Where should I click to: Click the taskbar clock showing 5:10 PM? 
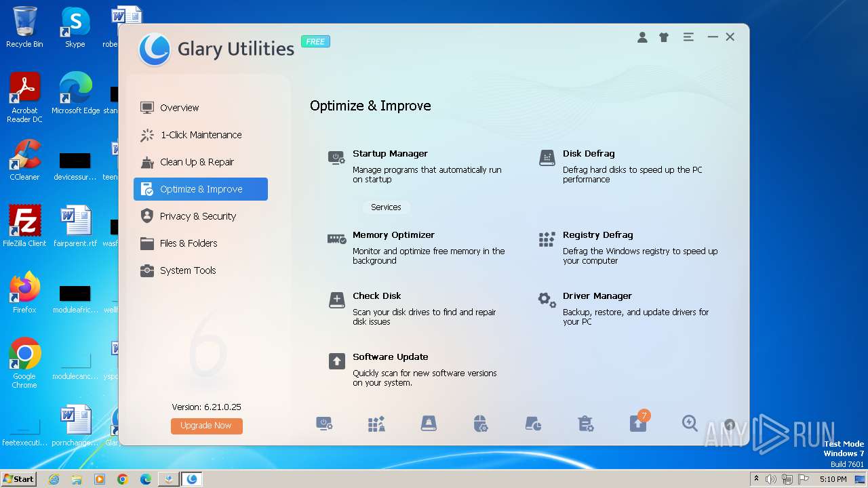click(833, 479)
